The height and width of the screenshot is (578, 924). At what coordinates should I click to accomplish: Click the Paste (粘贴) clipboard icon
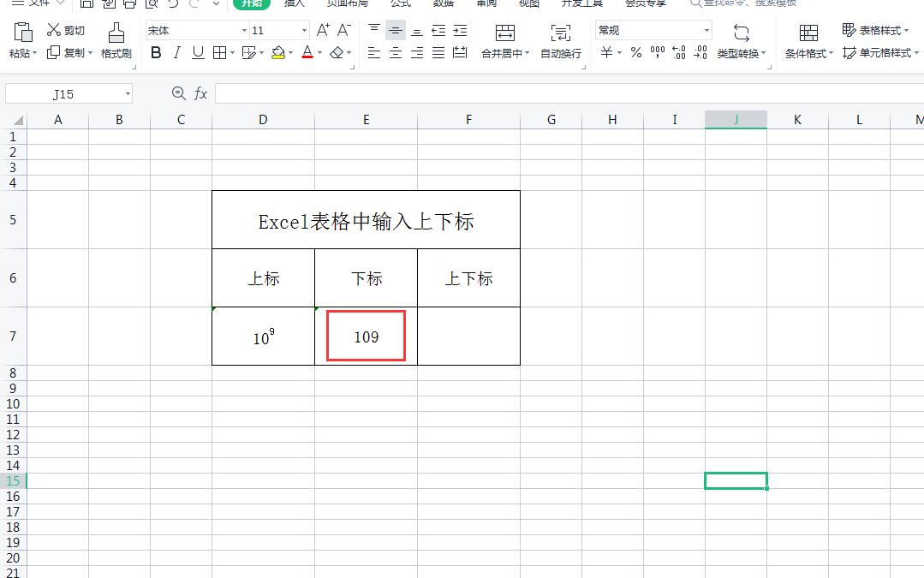tap(22, 33)
